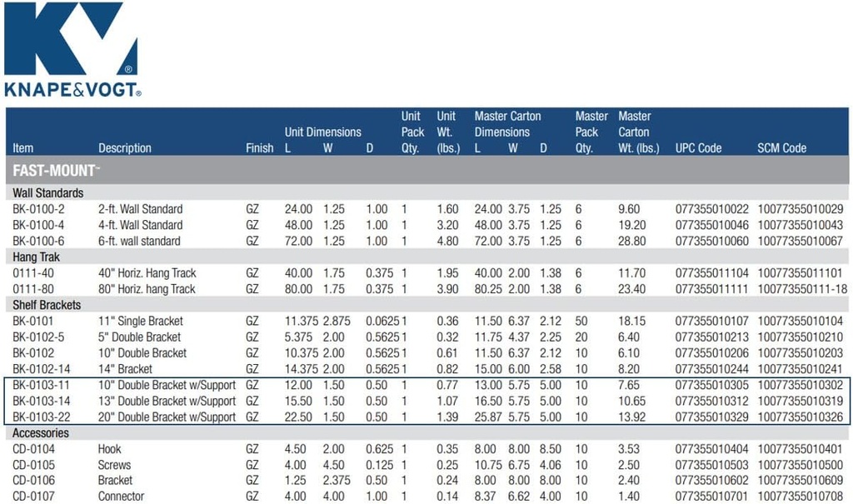
Task: Click item number 0111-80
Action: [x=31, y=289]
